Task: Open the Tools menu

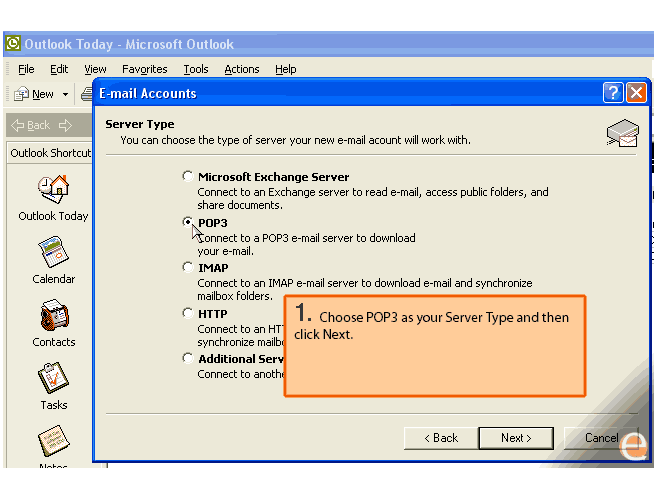Action: [196, 69]
